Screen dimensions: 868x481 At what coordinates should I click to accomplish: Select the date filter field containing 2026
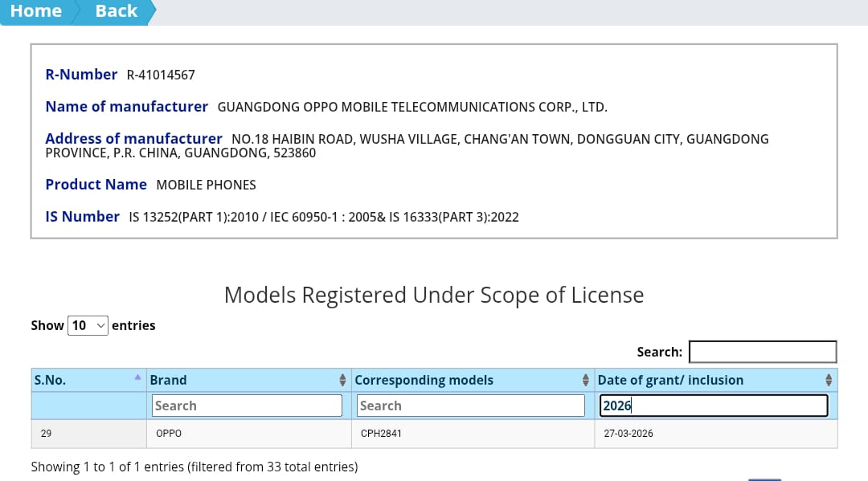pos(713,405)
